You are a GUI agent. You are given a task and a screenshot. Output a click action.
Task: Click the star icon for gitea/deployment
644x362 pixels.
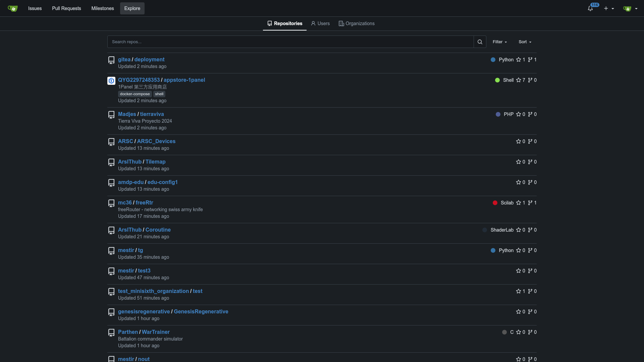(519, 60)
